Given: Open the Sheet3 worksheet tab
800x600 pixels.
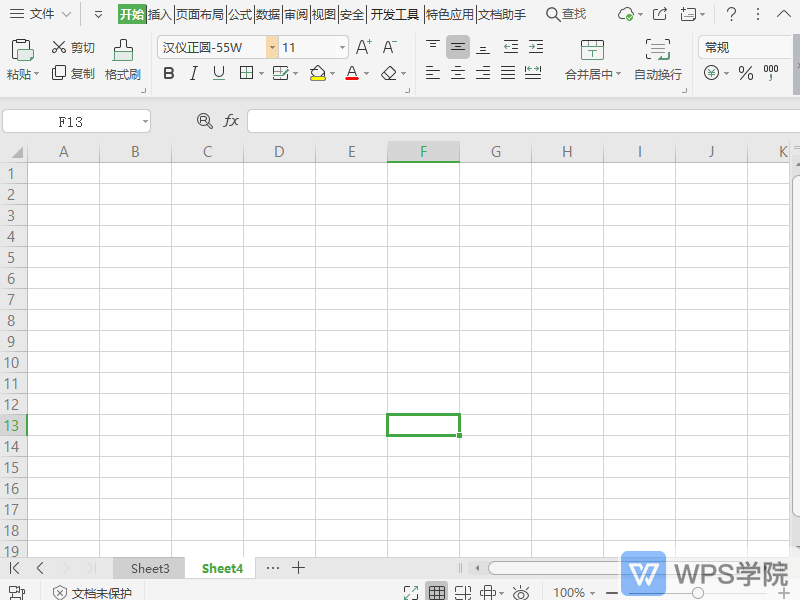Looking at the screenshot, I should 150,568.
